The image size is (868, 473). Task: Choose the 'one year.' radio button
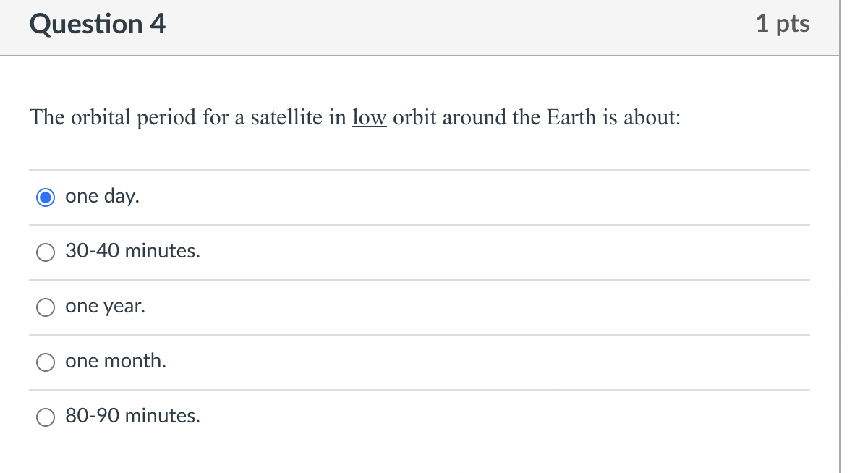click(x=46, y=307)
